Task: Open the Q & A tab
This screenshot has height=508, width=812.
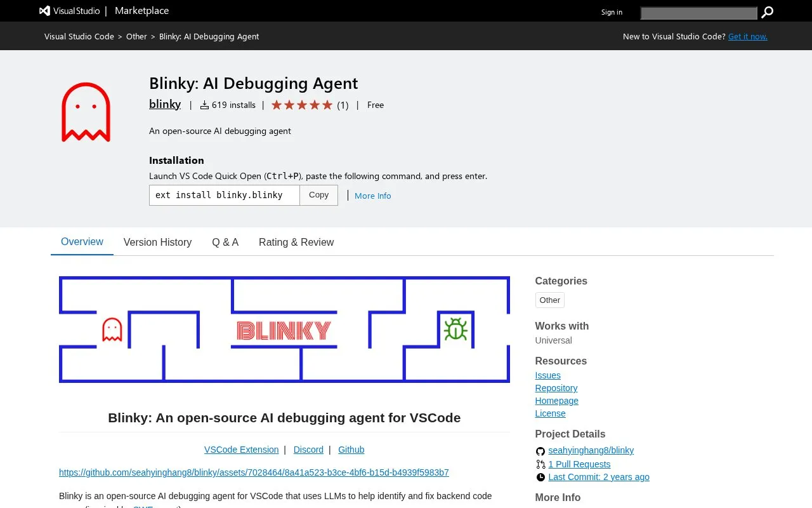Action: [225, 242]
